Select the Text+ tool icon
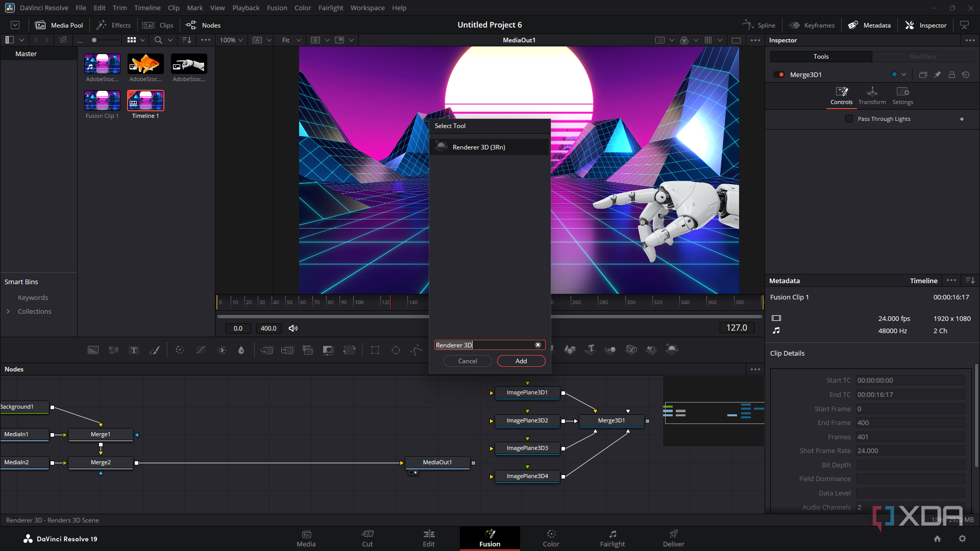Image resolution: width=980 pixels, height=551 pixels. click(x=134, y=350)
